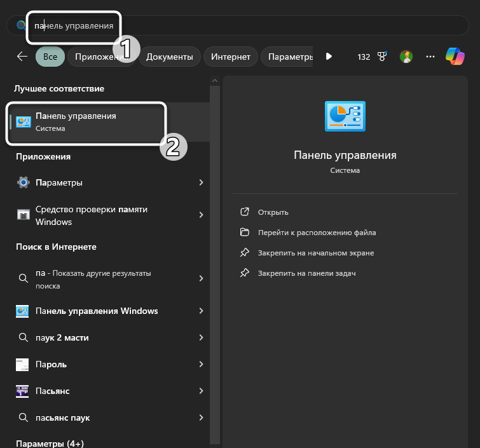Expand the Пароль result chevron
Screen dimensions: 480x448
tap(201, 364)
